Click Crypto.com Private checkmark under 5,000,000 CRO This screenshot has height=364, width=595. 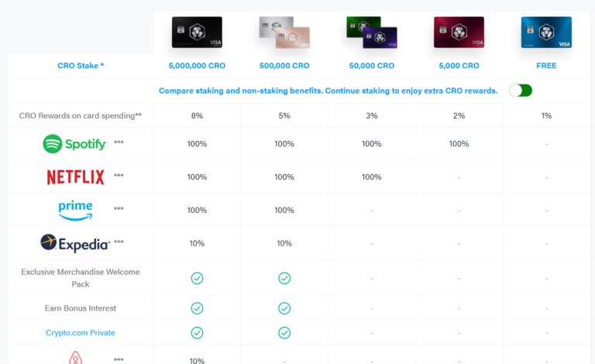click(197, 333)
